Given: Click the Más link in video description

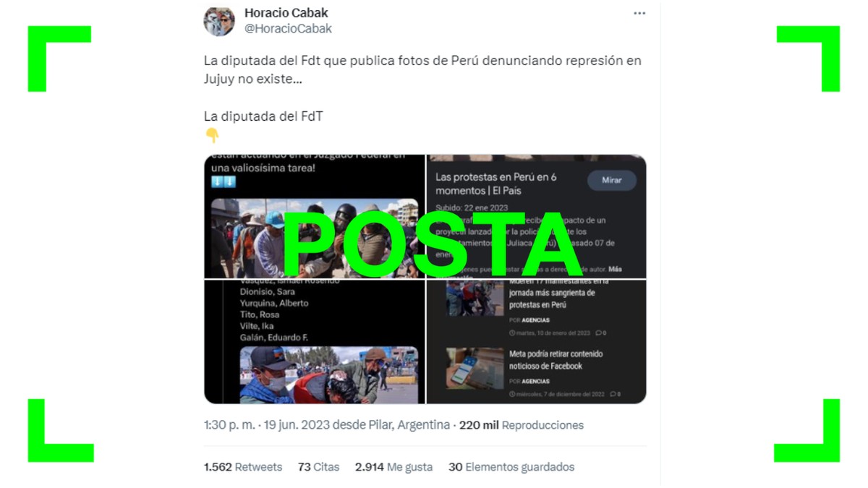Looking at the screenshot, I should click(x=615, y=269).
